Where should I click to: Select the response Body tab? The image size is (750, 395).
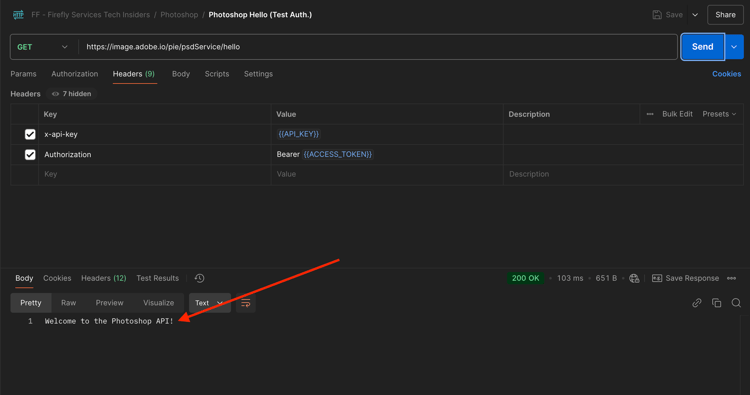(x=24, y=278)
